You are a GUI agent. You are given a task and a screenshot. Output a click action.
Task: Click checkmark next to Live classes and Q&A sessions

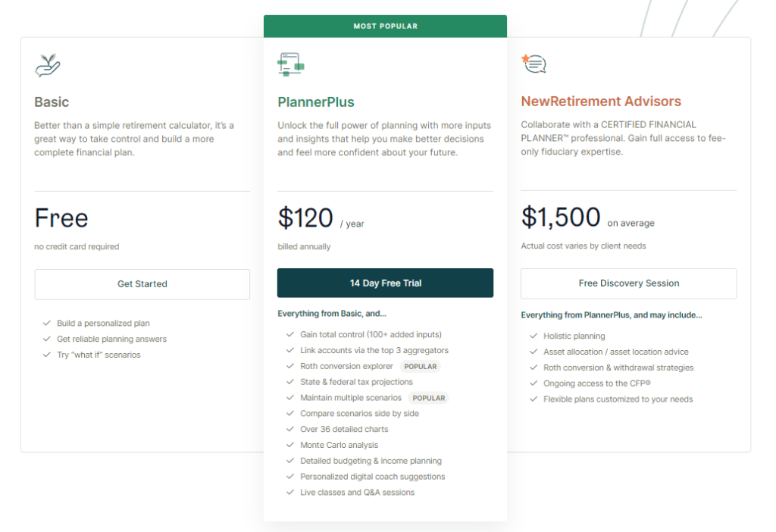click(290, 493)
